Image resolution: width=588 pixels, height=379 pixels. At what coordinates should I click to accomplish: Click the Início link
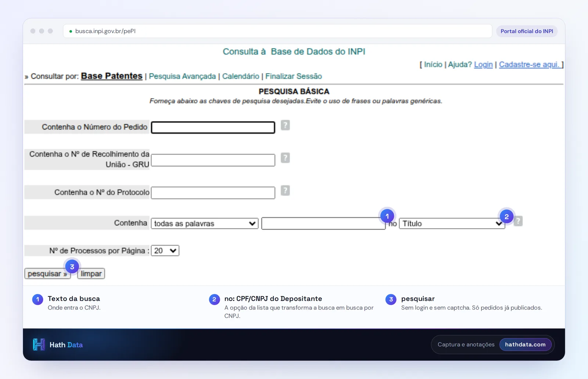(433, 64)
